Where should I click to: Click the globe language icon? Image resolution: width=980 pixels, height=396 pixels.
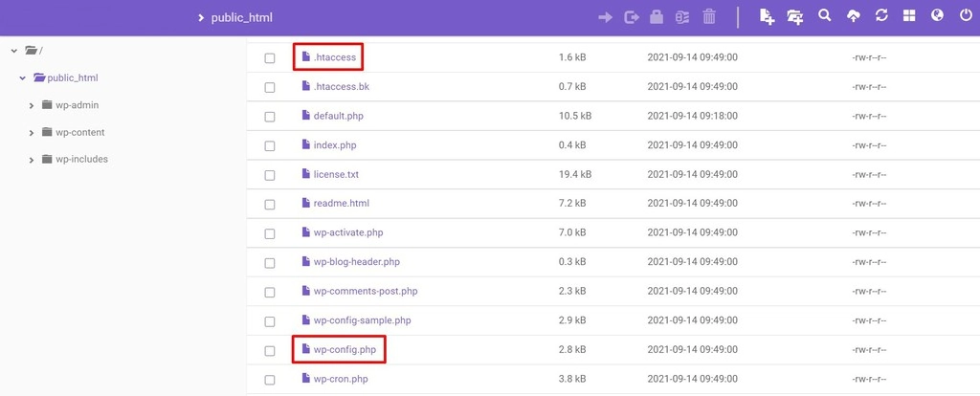(937, 16)
